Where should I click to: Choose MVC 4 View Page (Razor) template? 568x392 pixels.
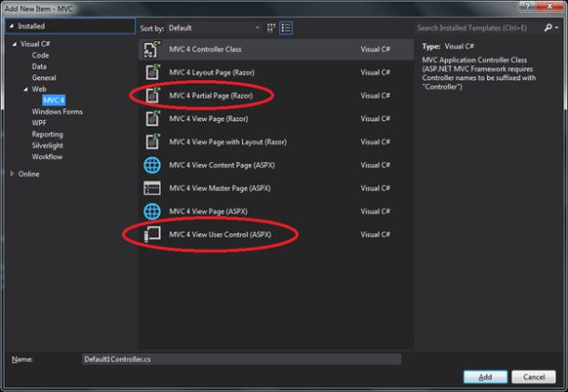click(x=276, y=119)
